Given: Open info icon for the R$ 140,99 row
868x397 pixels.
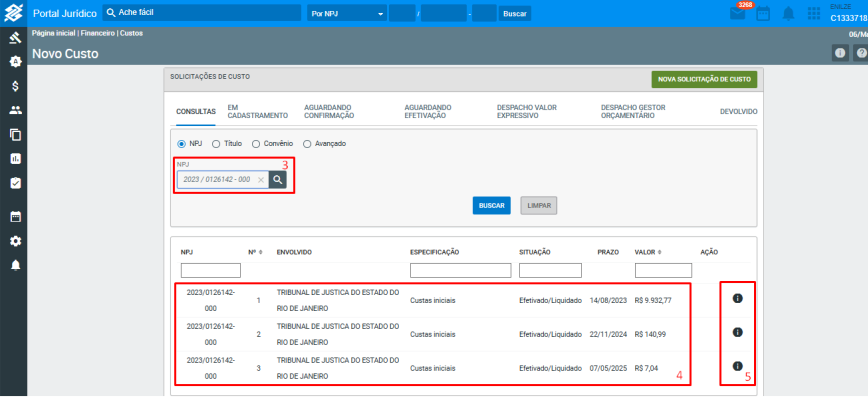Looking at the screenshot, I should pyautogui.click(x=737, y=332).
